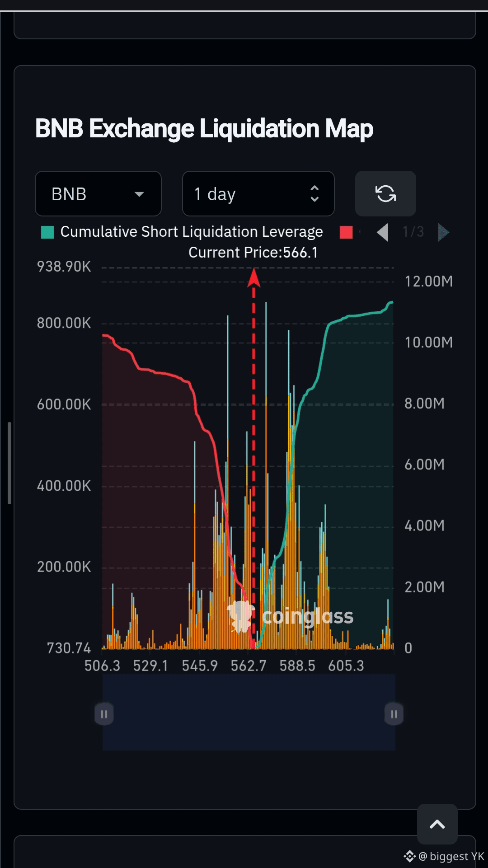Click the 12.00M right axis label

(428, 282)
